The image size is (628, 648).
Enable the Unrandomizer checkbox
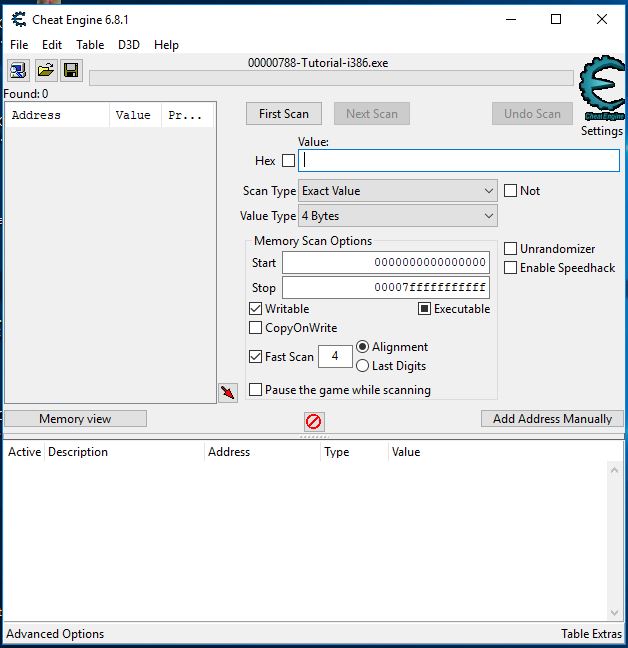[510, 248]
